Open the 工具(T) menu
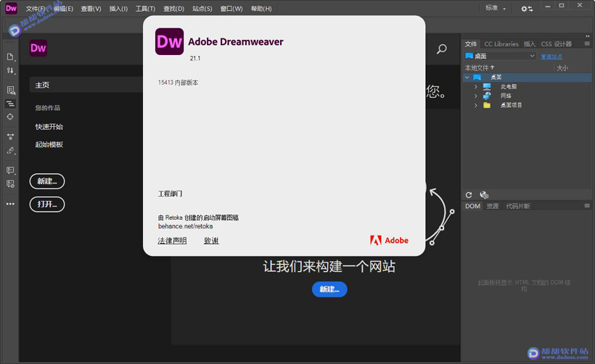This screenshot has height=364, width=595. (145, 9)
